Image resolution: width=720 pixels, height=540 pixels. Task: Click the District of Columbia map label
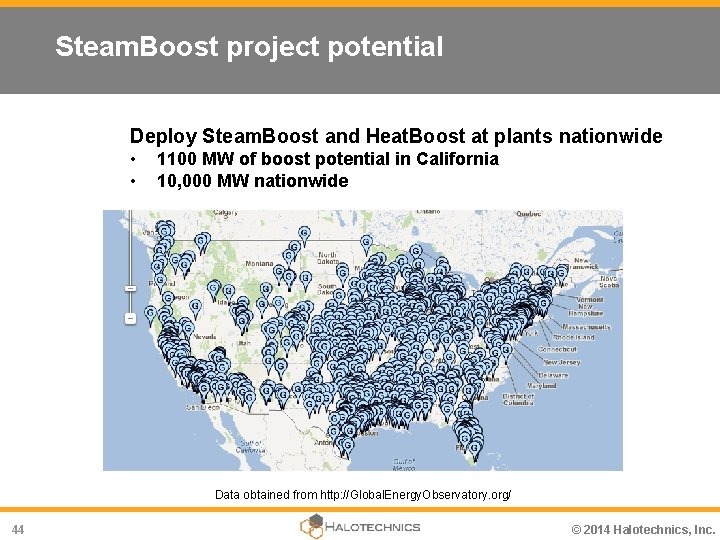[518, 399]
